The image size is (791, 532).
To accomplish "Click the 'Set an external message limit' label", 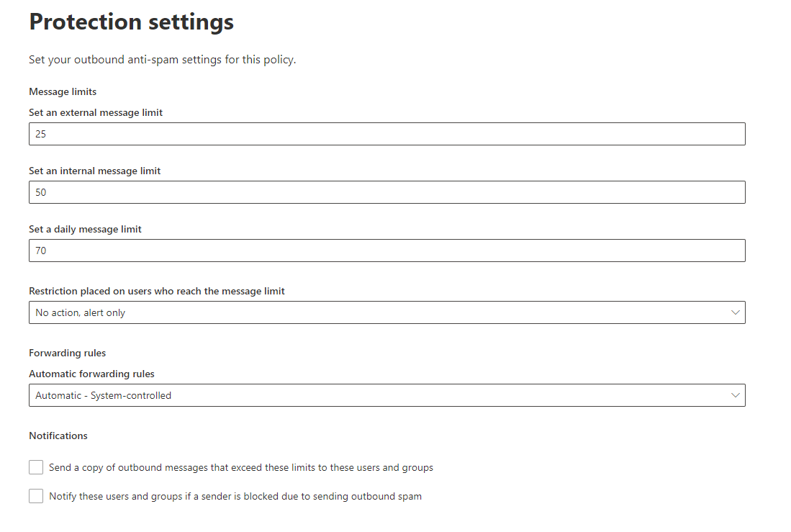I will pos(96,112).
